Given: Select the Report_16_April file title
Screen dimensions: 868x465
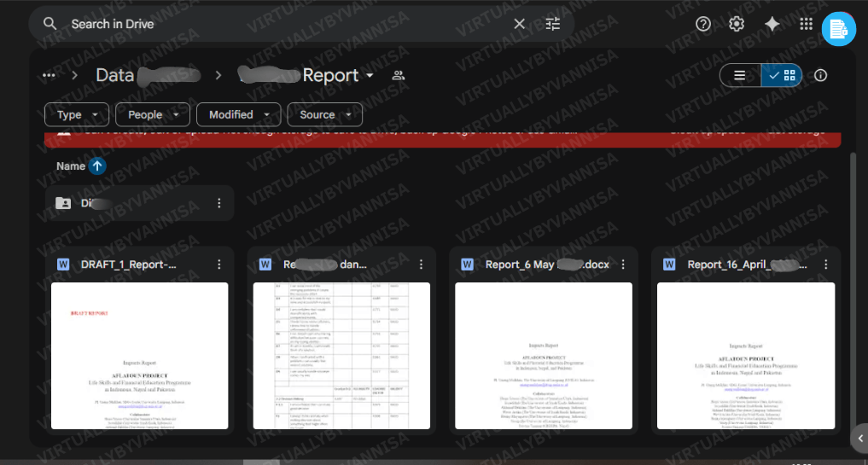Looking at the screenshot, I should (x=748, y=264).
